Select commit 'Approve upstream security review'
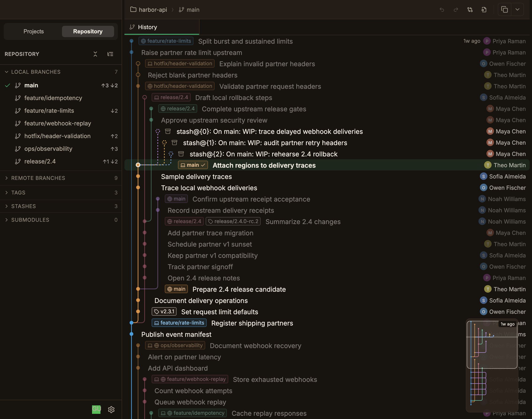This screenshot has height=419, width=532. pyautogui.click(x=327, y=120)
